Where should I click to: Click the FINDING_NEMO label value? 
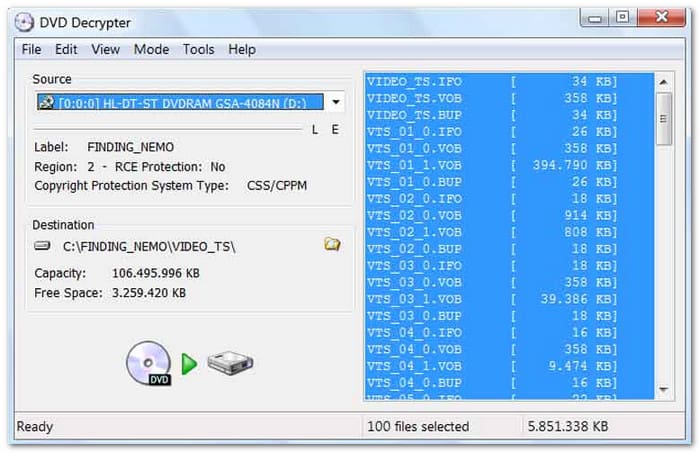(130, 147)
